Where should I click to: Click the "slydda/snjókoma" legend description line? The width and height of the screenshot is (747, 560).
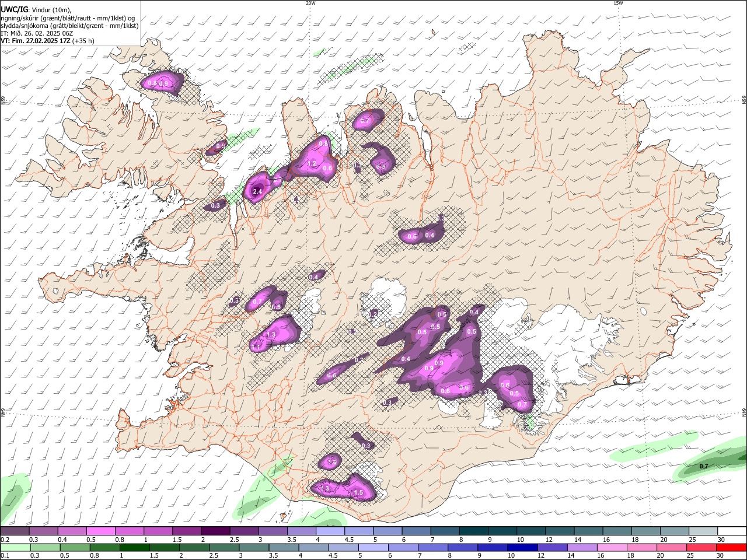(x=69, y=26)
